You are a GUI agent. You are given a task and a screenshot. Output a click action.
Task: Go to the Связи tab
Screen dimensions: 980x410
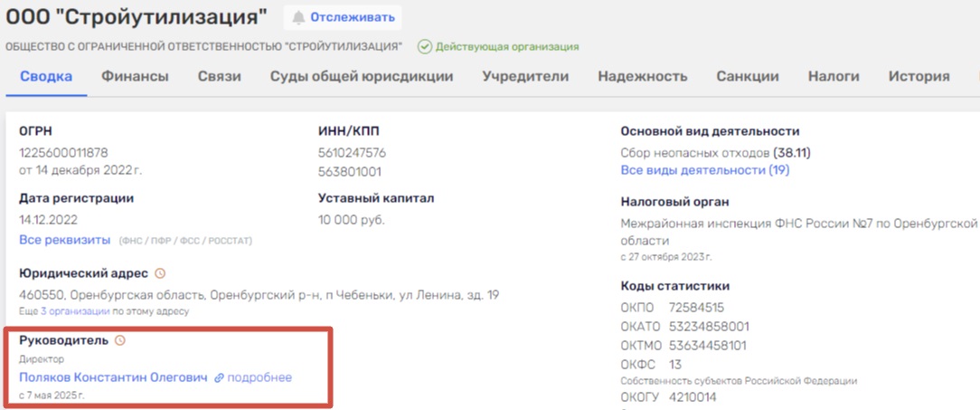point(219,77)
